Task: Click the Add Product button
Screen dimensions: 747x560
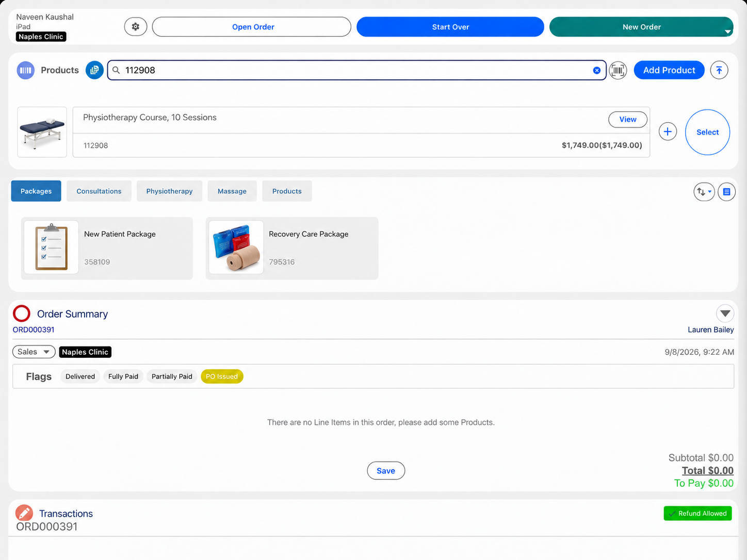Action: 669,70
